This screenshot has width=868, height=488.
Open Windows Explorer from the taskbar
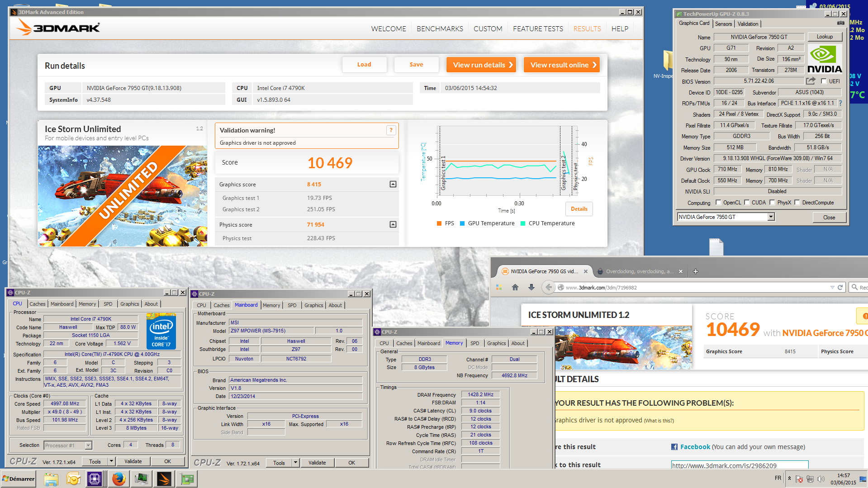coord(51,479)
